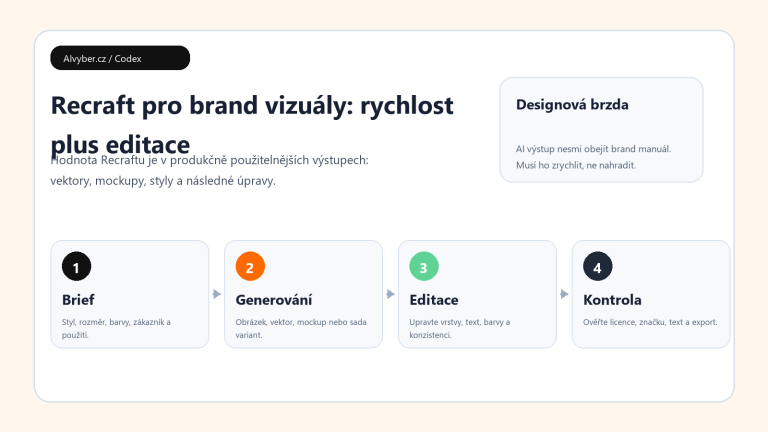Click the Editace card heading
Screen dimensions: 768x432
click(x=434, y=300)
